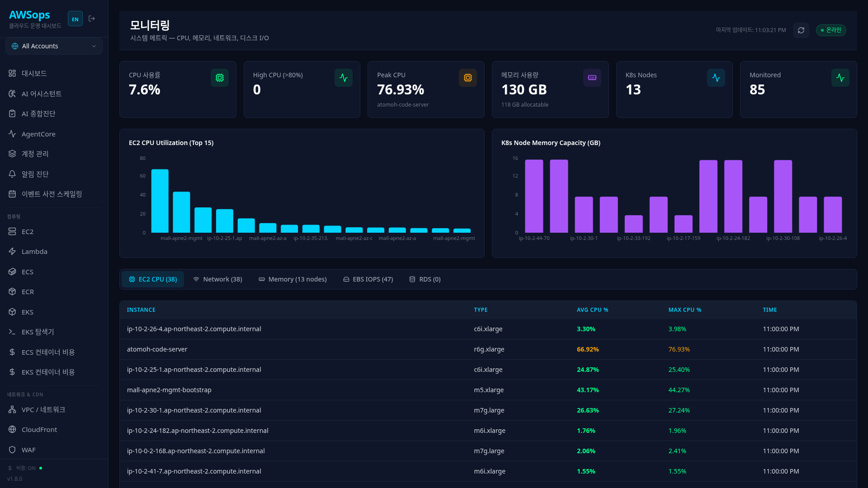Open AgentCore from the sidebar
Viewport: 868px width, 488px height.
(54, 134)
